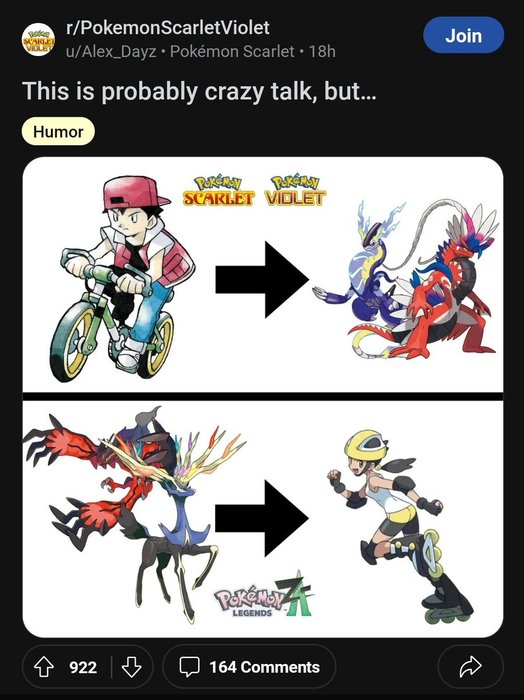Click the Pokémon Violet logo

[x=295, y=192]
